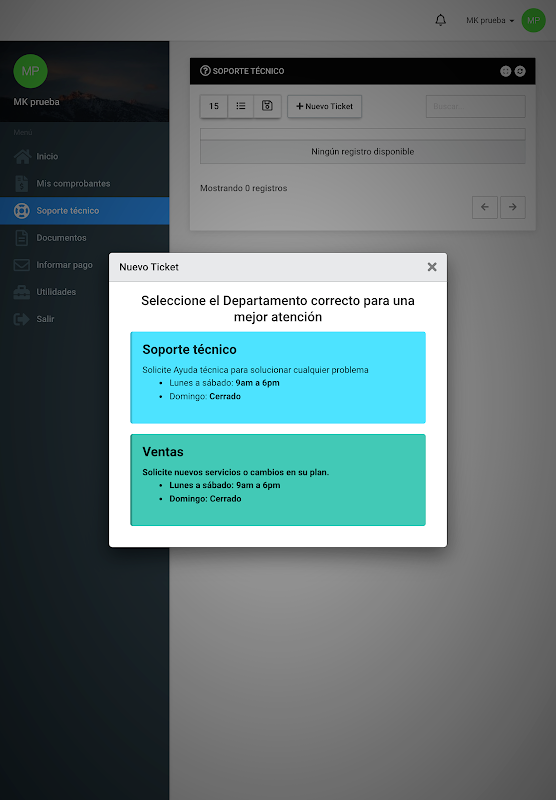The image size is (556, 800).
Task: Click first round icon in Soporte Técnico header
Action: 506,71
